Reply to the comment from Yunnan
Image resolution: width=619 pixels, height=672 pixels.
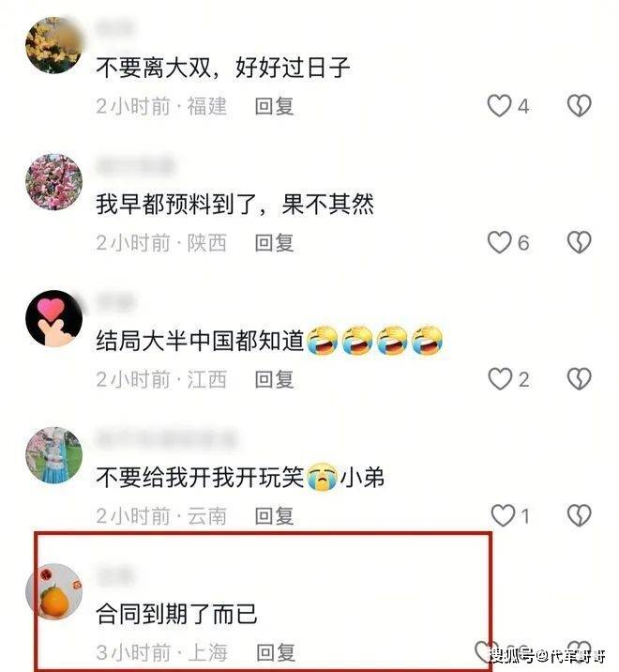(274, 515)
